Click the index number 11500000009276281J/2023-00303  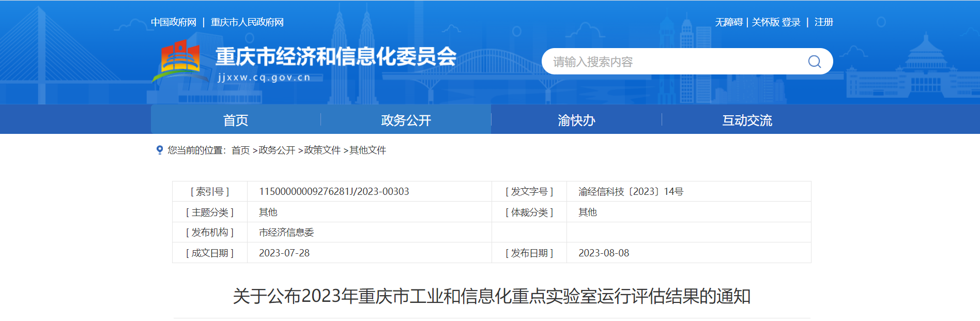pos(334,191)
